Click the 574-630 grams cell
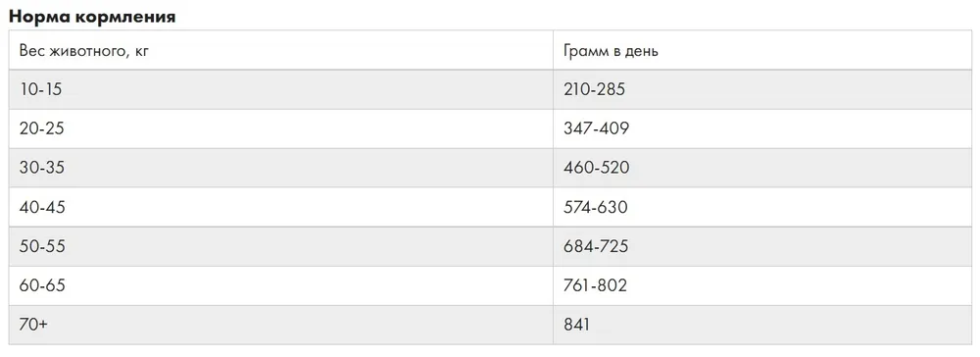The image size is (980, 357). click(762, 207)
